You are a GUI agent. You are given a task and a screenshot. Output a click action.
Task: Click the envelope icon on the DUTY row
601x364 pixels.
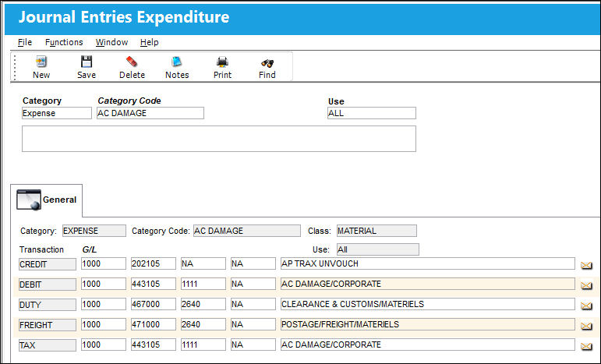pyautogui.click(x=586, y=306)
